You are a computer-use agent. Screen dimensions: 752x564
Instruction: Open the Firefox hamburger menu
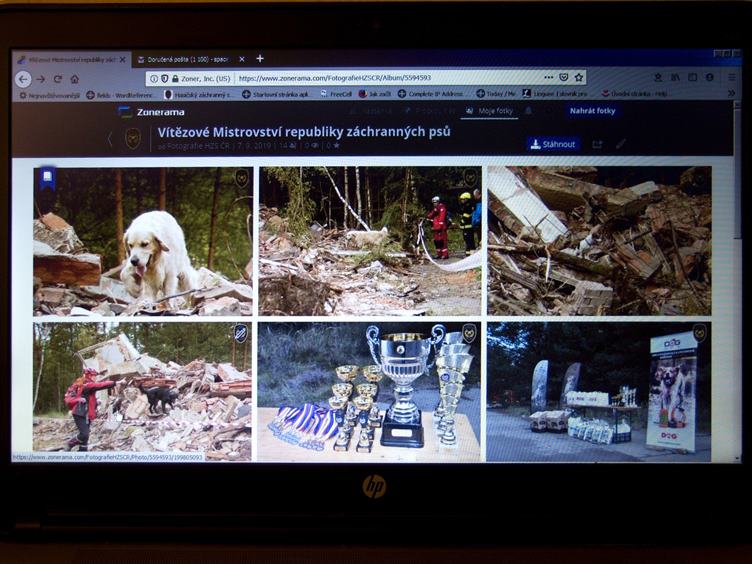(x=731, y=77)
